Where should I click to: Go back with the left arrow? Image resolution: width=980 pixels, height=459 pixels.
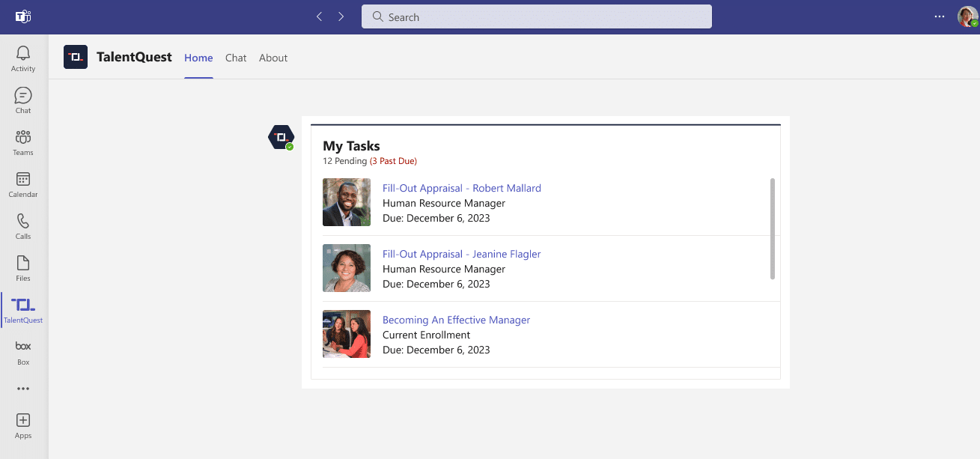click(320, 16)
